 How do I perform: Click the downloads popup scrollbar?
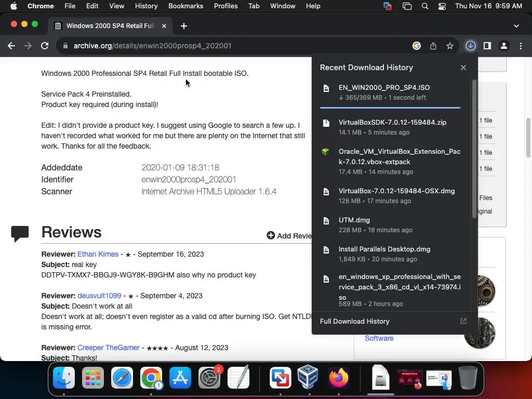pyautogui.click(x=474, y=149)
